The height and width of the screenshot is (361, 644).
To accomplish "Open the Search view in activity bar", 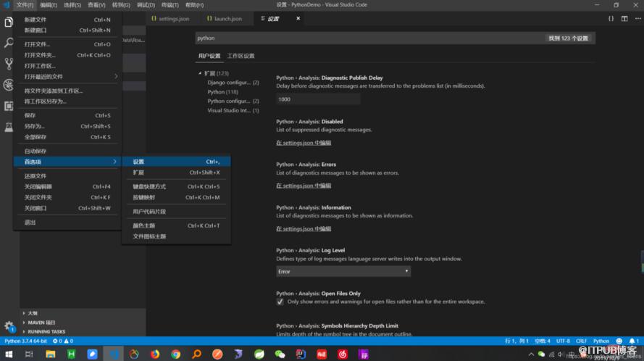I will point(9,42).
